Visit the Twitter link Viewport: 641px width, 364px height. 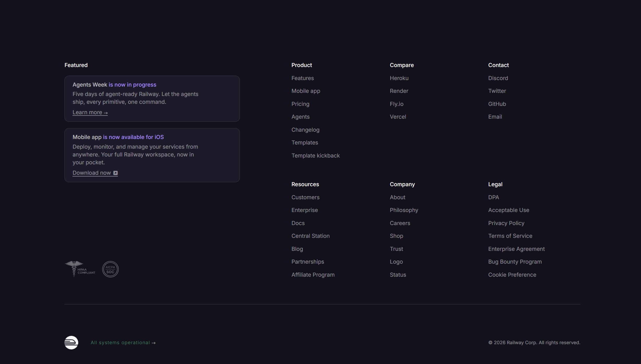coord(497,91)
